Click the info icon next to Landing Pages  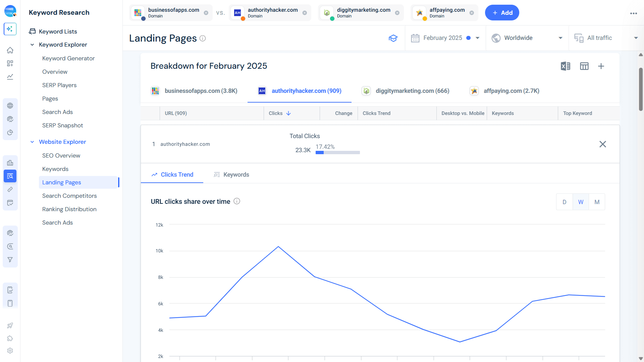[203, 38]
